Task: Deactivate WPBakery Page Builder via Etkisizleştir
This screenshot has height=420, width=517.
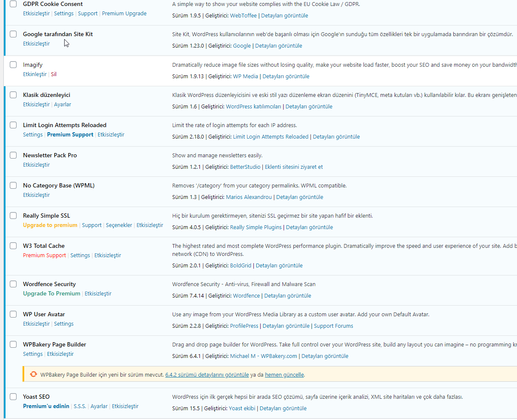Action: (60, 354)
